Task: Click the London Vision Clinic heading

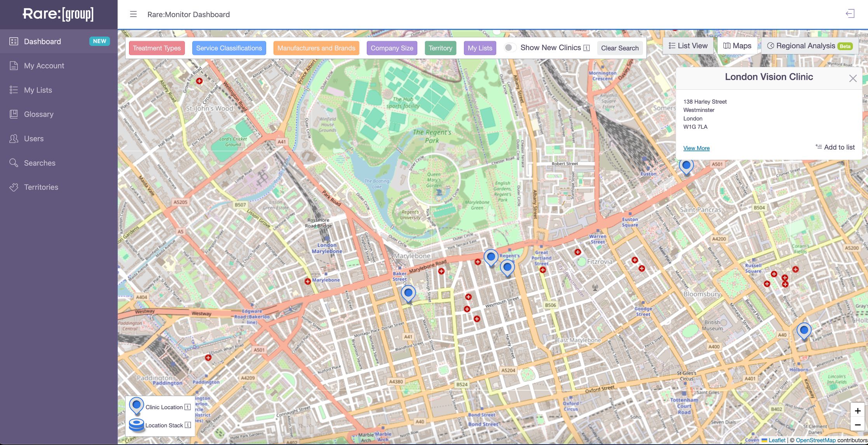Action: coord(769,77)
